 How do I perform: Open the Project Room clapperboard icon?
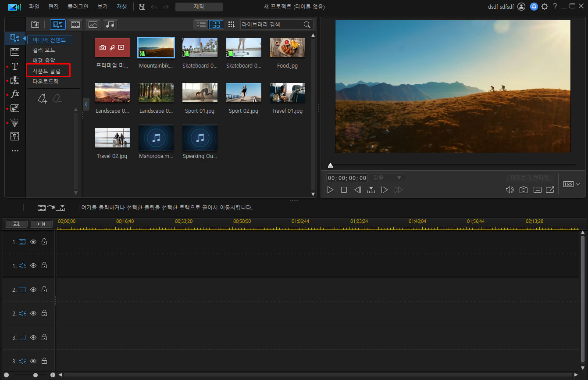[x=15, y=52]
